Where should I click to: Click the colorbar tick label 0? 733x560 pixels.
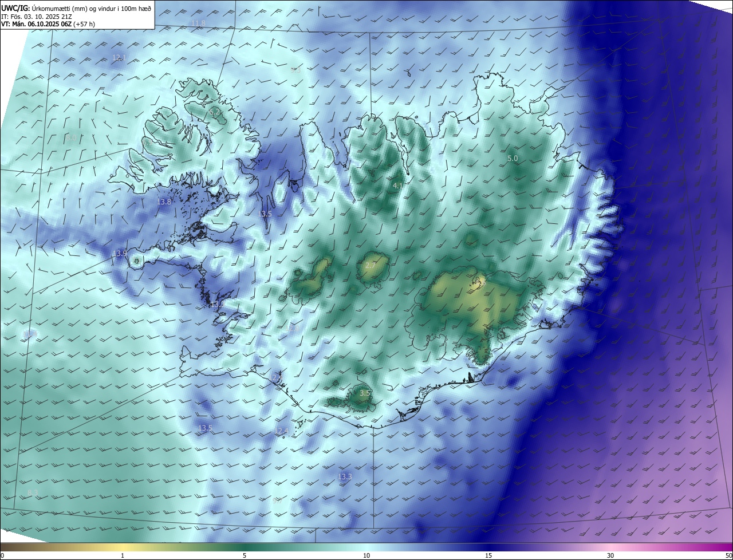(x=2, y=555)
